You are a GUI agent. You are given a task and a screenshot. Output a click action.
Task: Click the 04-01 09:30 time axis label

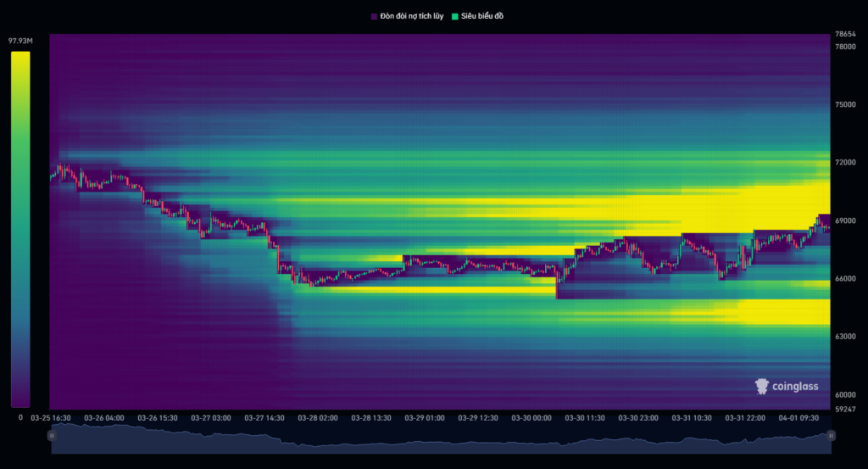tap(797, 417)
